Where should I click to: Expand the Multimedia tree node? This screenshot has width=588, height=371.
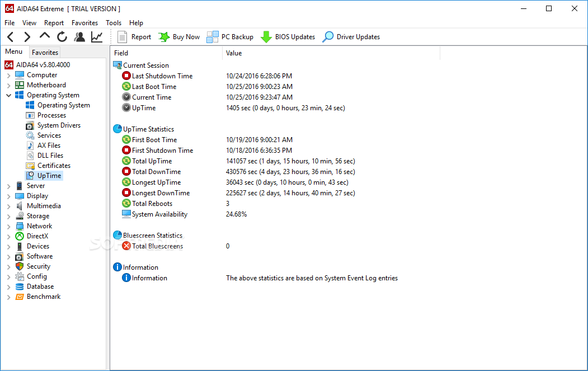(x=8, y=206)
